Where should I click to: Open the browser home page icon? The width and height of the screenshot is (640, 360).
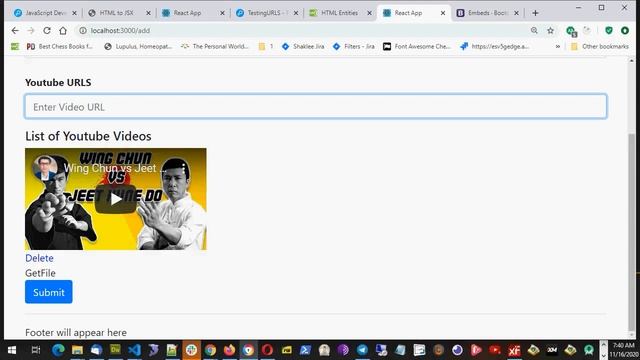point(63,31)
